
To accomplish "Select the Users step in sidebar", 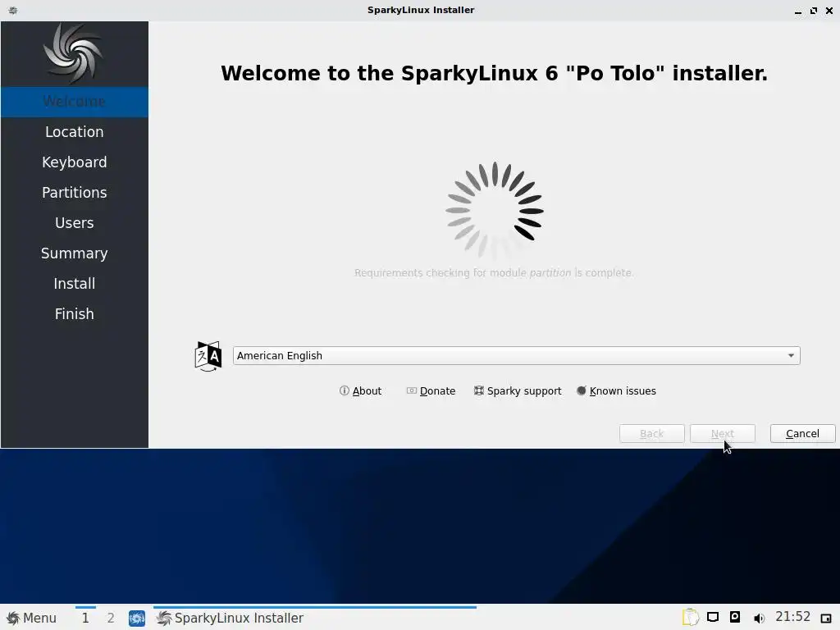I will pos(75,223).
